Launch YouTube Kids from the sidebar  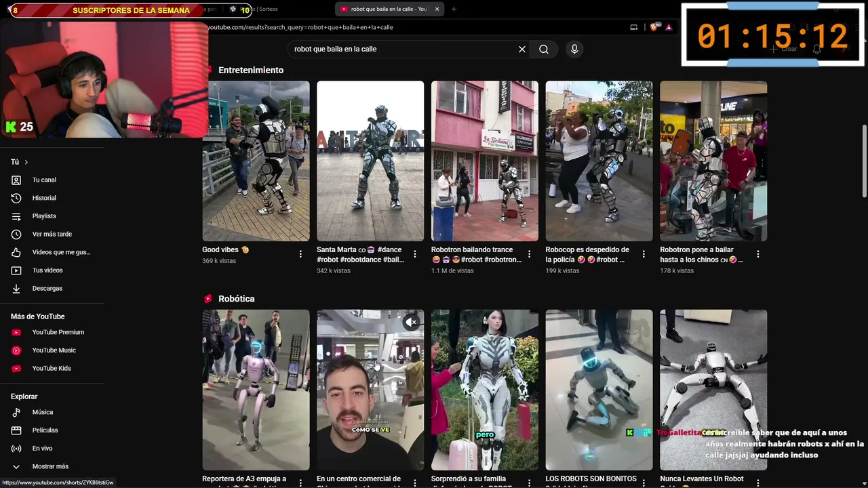tap(52, 369)
